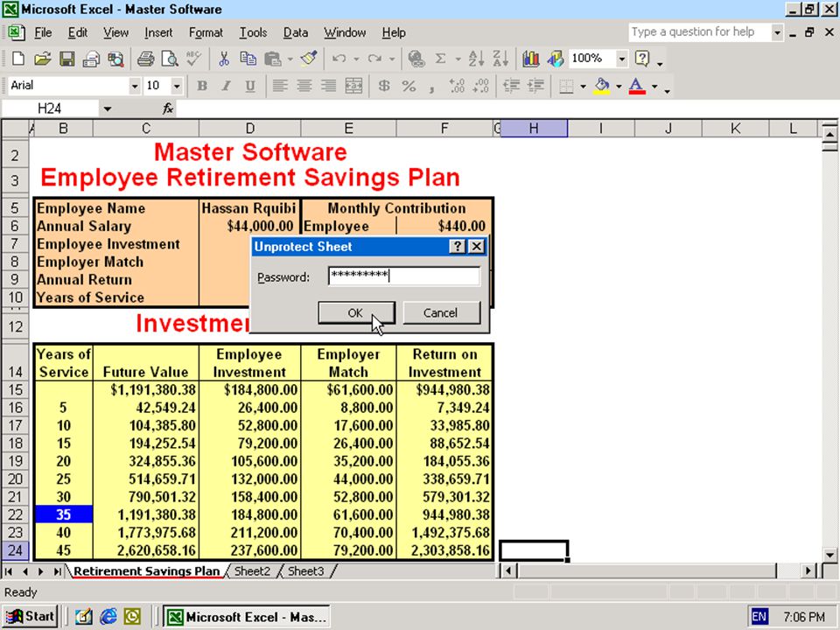The height and width of the screenshot is (630, 840).
Task: Click the Save floppy disk icon
Action: (x=67, y=59)
